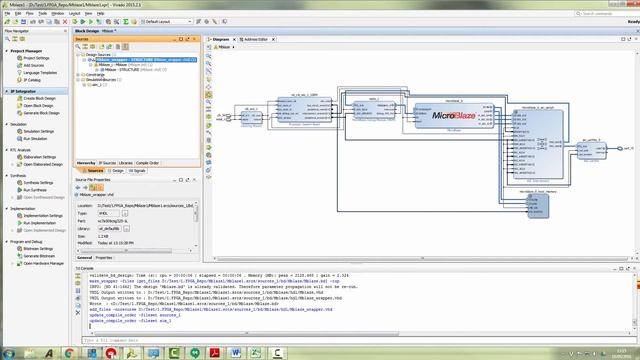Click the Chrome icon in the taskbar
Image resolution: width=640 pixels, height=360 pixels.
click(x=70, y=353)
